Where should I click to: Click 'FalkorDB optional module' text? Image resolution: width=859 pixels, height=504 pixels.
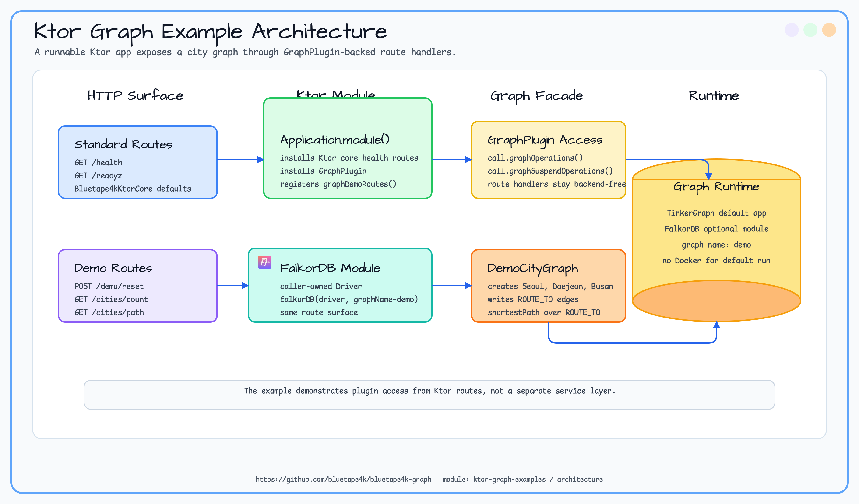(716, 229)
